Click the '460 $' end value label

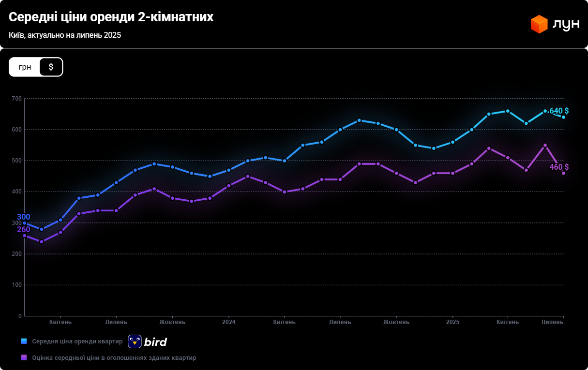[x=558, y=167]
